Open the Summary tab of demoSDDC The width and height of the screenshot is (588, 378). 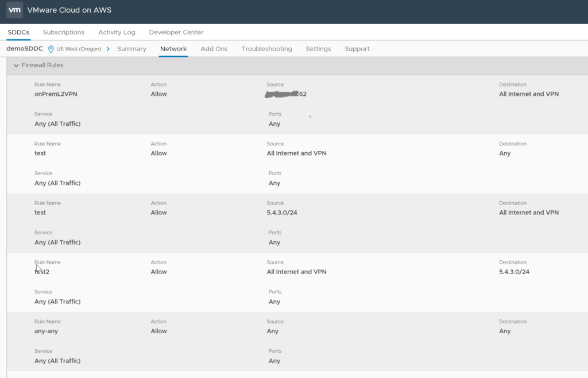pos(131,49)
